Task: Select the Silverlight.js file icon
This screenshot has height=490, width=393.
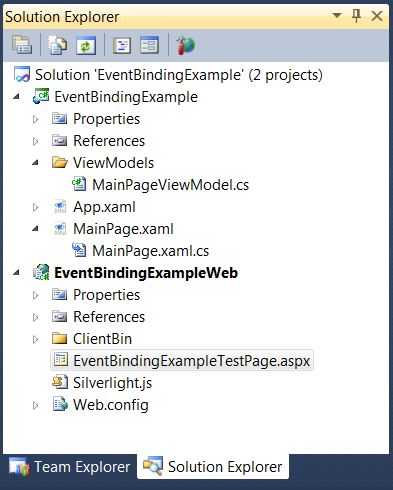Action: (x=60, y=382)
